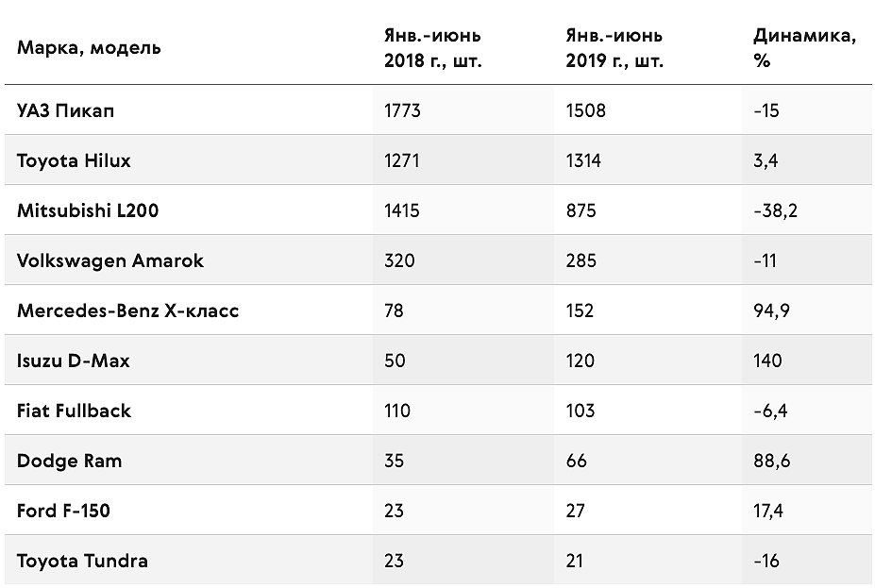Image resolution: width=875 pixels, height=588 pixels.
Task: Select the Mitsubishi L200 row label
Action: coord(88,210)
